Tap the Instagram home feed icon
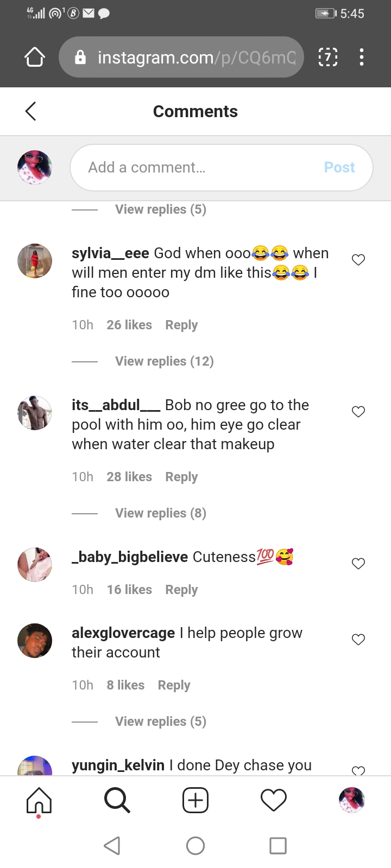 click(39, 800)
